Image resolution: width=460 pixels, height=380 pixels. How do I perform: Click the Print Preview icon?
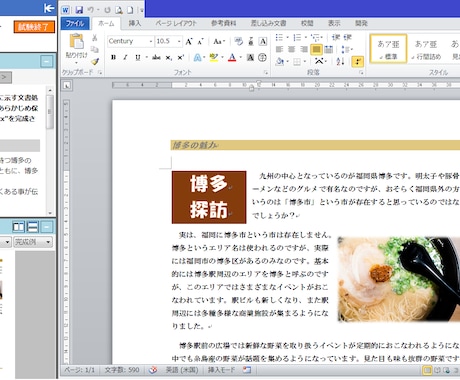pyautogui.click(x=119, y=10)
